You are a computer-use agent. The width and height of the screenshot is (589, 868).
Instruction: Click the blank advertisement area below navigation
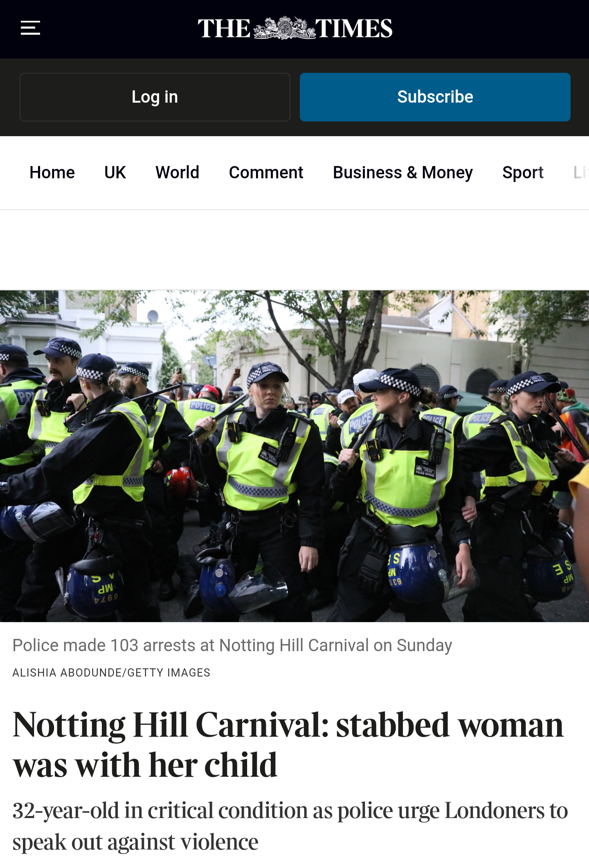[x=294, y=250]
